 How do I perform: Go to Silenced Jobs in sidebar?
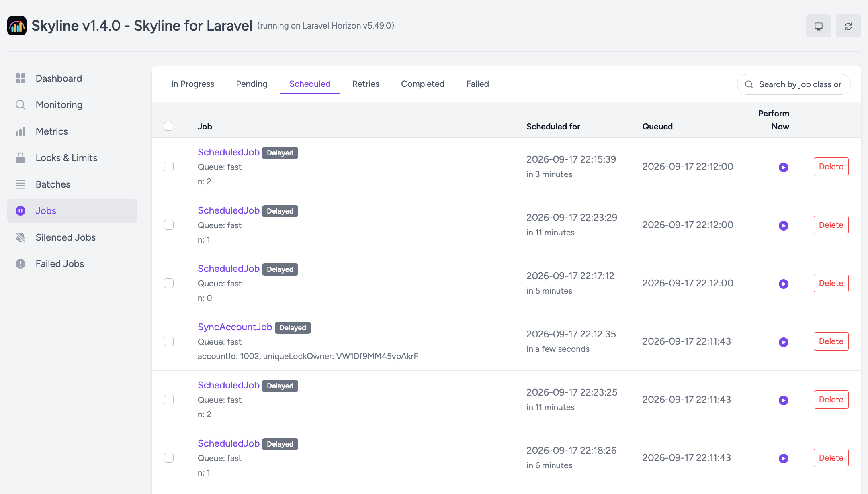(x=72, y=237)
